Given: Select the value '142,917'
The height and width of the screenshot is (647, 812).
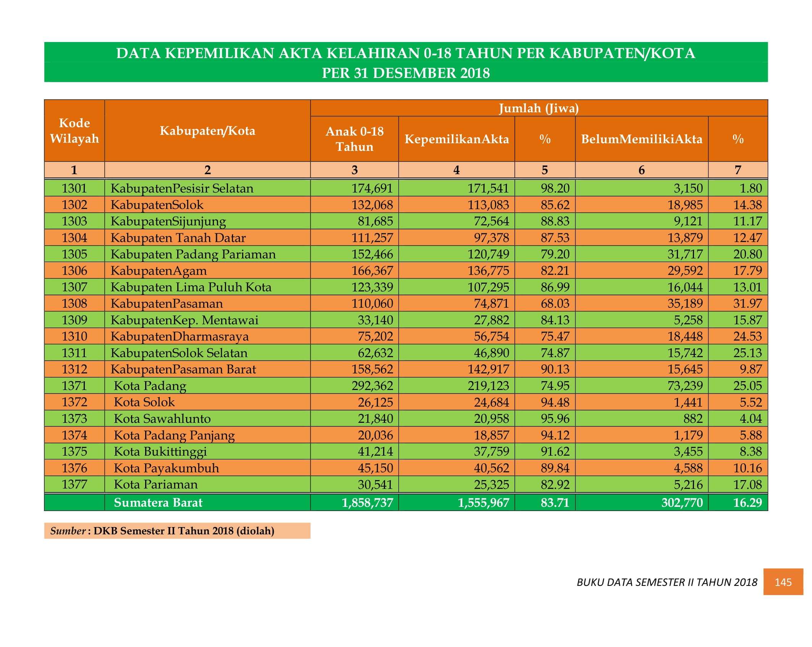Looking at the screenshot, I should tap(488, 369).
